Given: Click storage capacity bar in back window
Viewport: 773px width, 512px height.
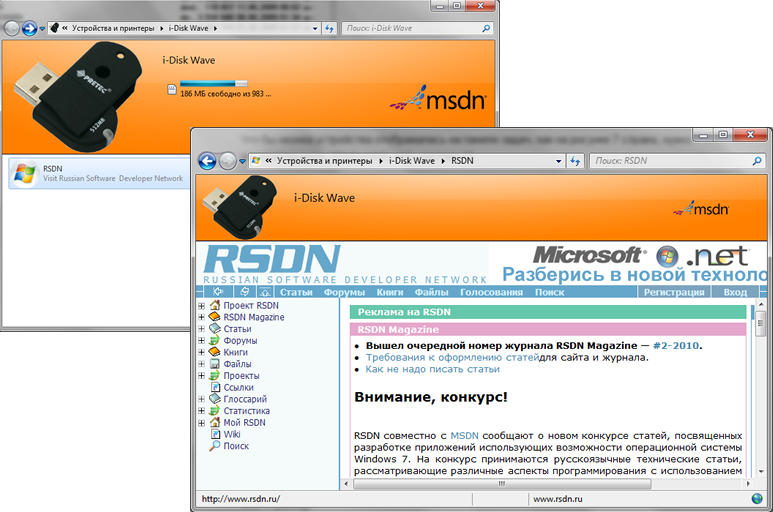Looking at the screenshot, I should pos(213,83).
